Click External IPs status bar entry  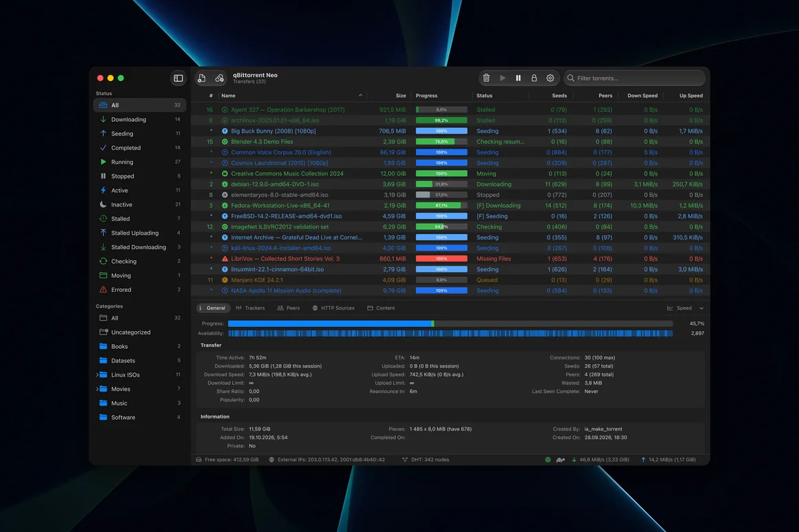click(x=326, y=460)
